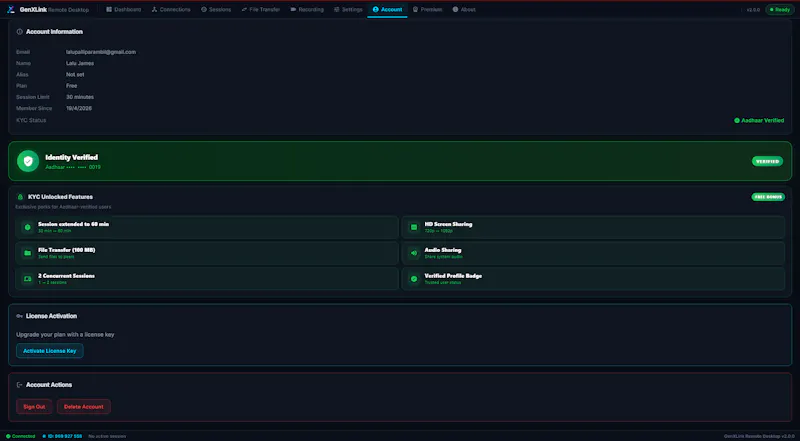This screenshot has width=800, height=441.
Task: Click the Session Limit value 30 minutes
Action: (80, 97)
